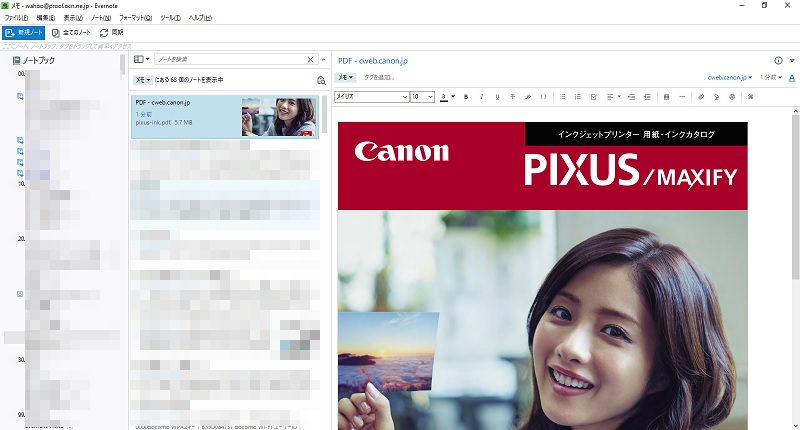This screenshot has height=430, width=800.
Task: Open the メモ notebook dropdown in note header
Action: coord(345,77)
